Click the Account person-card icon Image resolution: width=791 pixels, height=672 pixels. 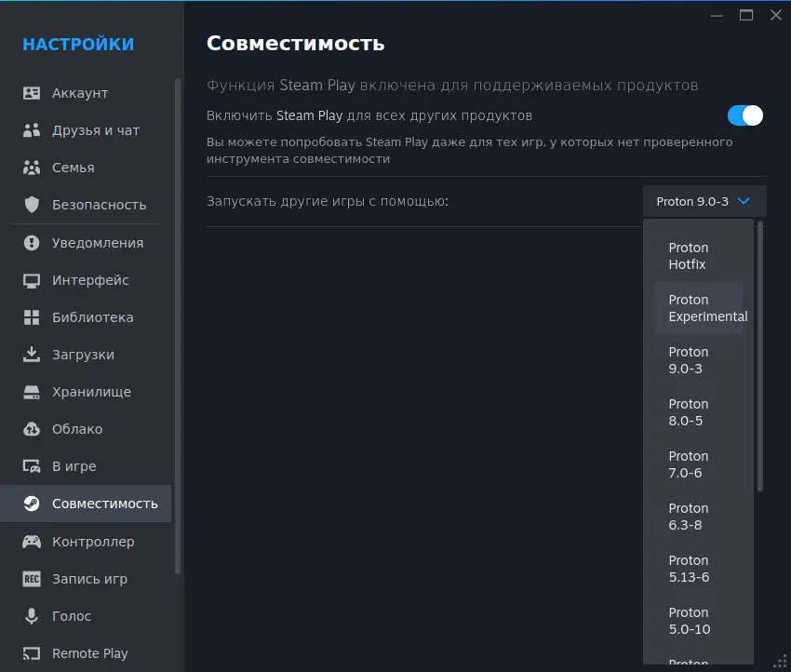pos(32,93)
